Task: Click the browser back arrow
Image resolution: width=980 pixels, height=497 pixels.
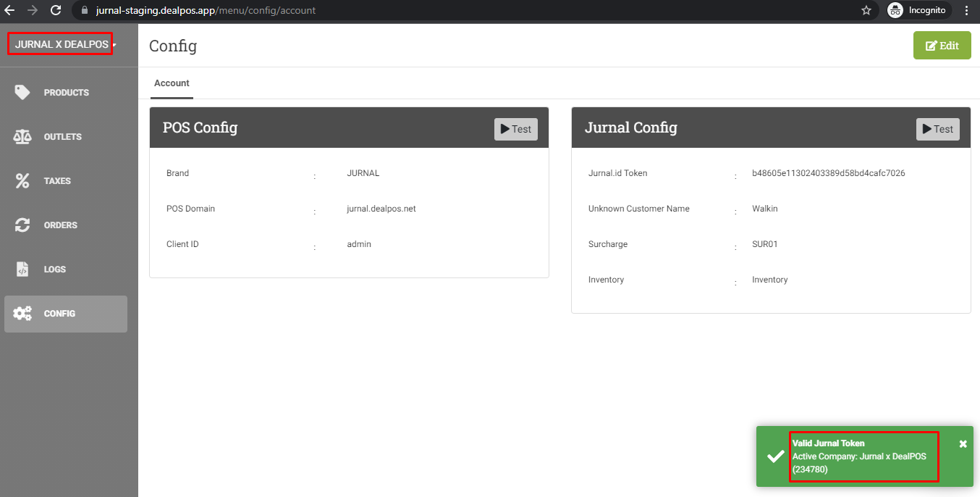Action: click(x=10, y=11)
